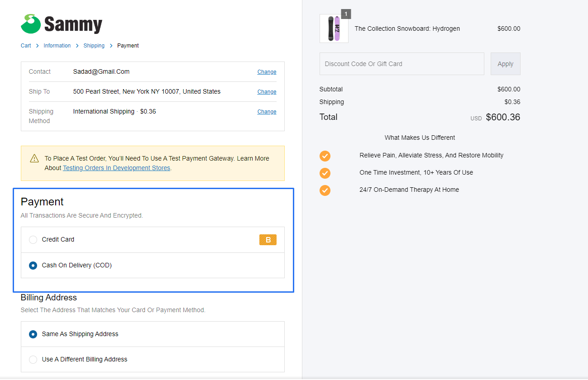
Task: Choose Same As Shipping Address
Action: (33, 334)
